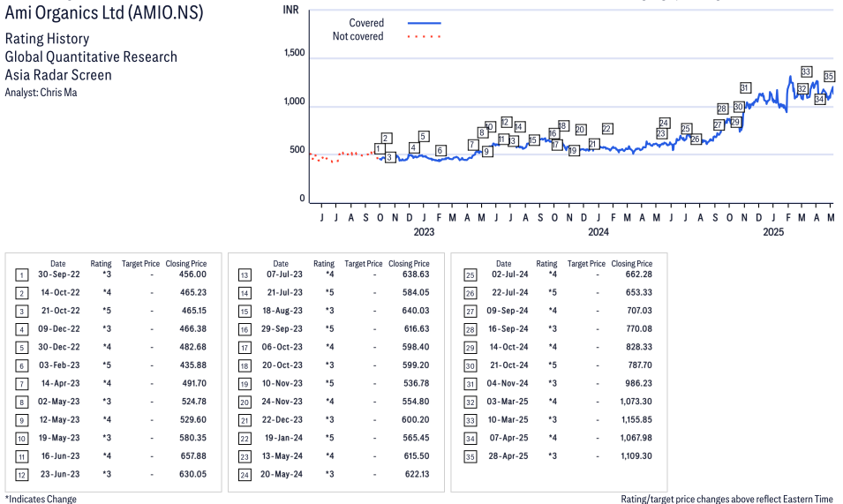This screenshot has width=843, height=504.
Task: Click the 1,000 y-axis value
Action: [294, 101]
